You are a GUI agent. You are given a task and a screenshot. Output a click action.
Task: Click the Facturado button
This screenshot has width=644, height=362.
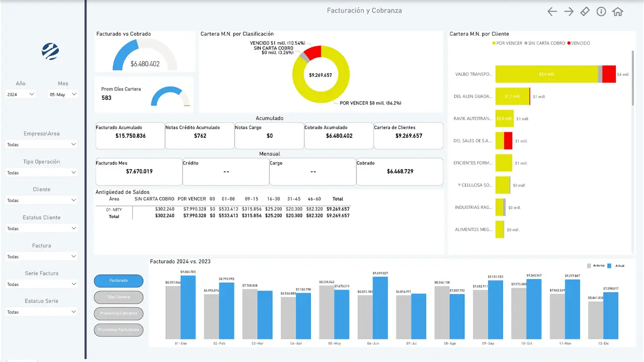point(118,281)
